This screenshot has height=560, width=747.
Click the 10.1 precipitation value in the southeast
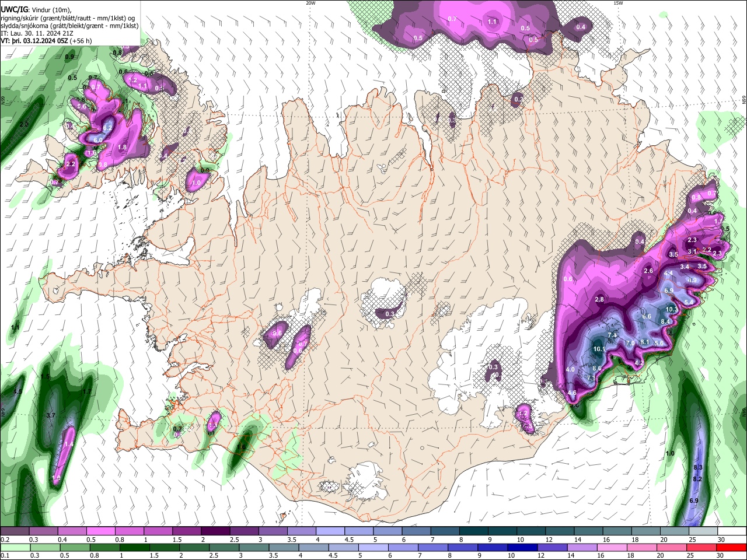599,349
